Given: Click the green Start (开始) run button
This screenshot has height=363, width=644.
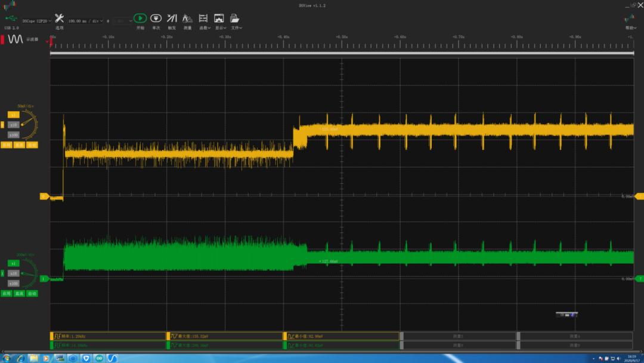Looking at the screenshot, I should pos(140,19).
